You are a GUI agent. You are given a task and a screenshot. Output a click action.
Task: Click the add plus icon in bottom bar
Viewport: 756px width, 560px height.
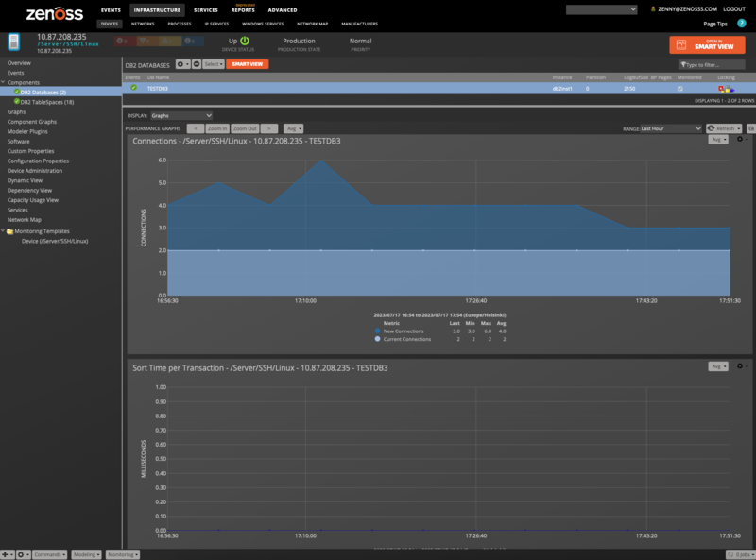7,554
